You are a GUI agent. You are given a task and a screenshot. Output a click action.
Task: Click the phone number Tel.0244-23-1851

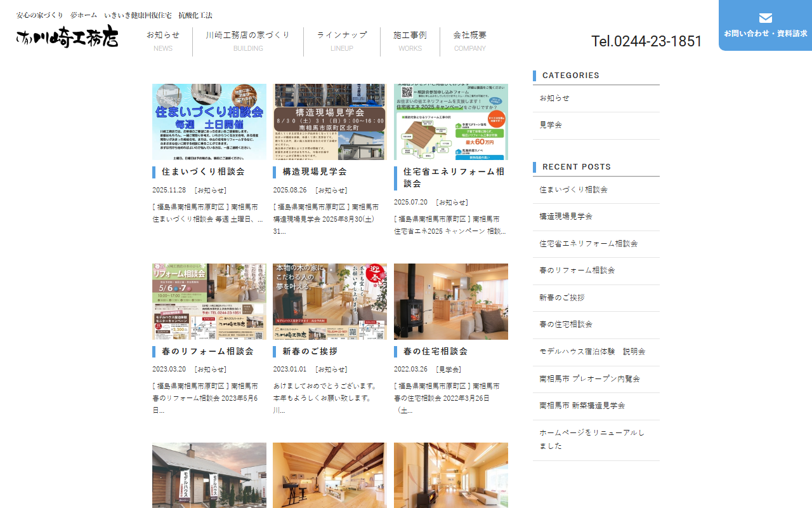[646, 41]
